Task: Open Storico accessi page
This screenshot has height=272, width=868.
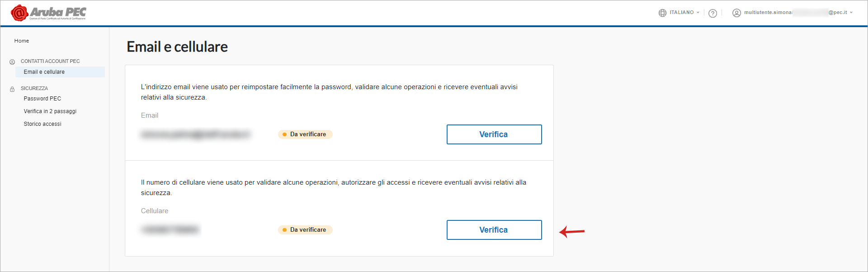Action: 42,124
